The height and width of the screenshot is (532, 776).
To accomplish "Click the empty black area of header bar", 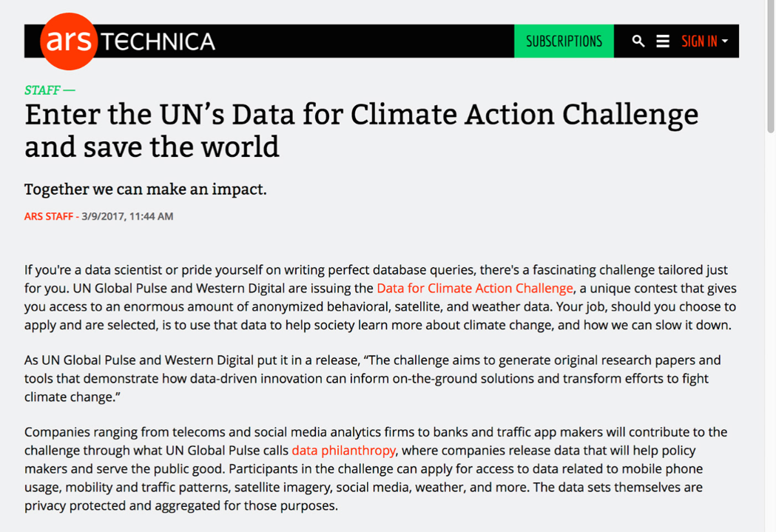I will tap(362, 41).
